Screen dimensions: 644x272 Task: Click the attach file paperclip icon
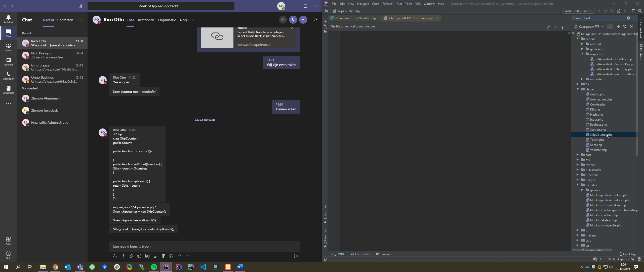pos(131,256)
